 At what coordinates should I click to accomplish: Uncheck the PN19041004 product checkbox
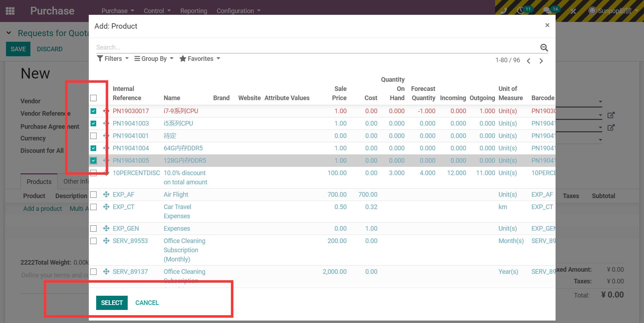[x=93, y=148]
